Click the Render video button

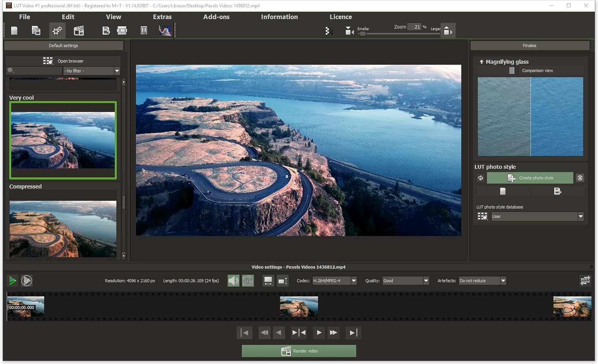point(299,351)
